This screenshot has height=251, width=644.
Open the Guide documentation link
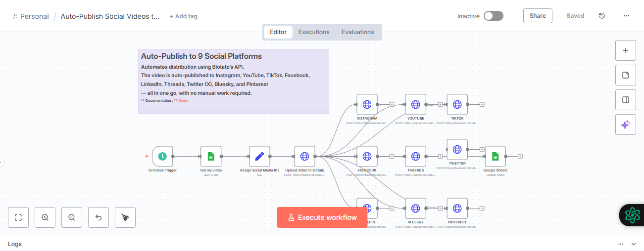click(183, 100)
